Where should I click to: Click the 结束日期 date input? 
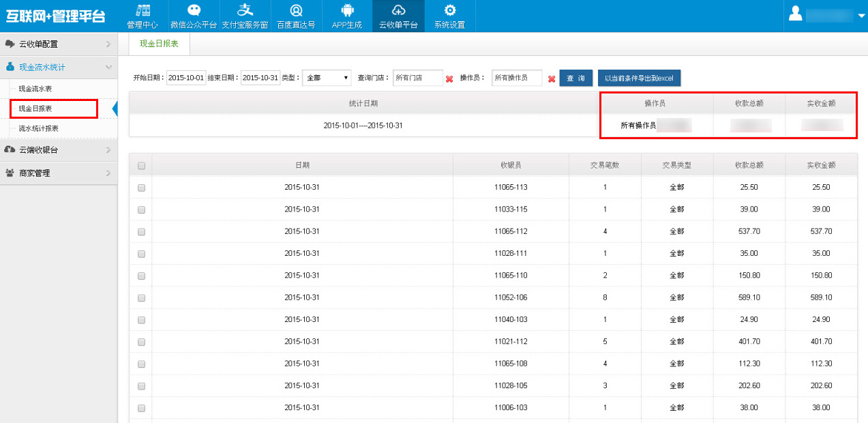tap(260, 78)
